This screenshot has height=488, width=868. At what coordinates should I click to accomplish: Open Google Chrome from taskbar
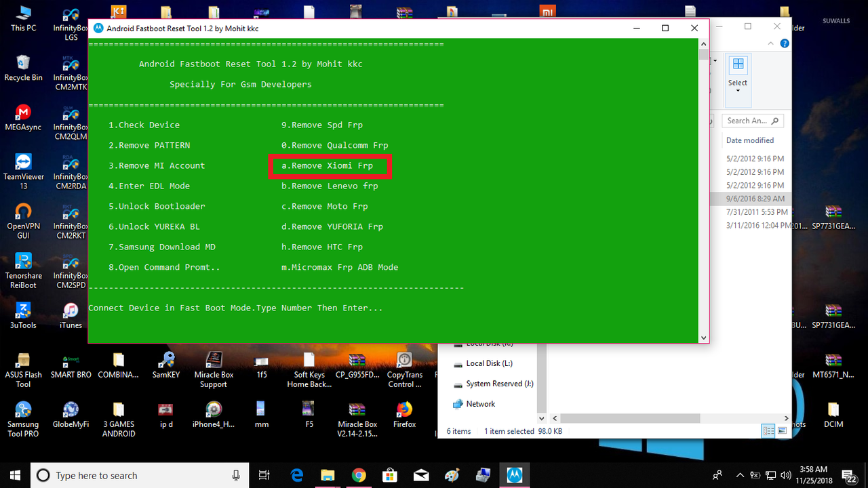point(359,475)
